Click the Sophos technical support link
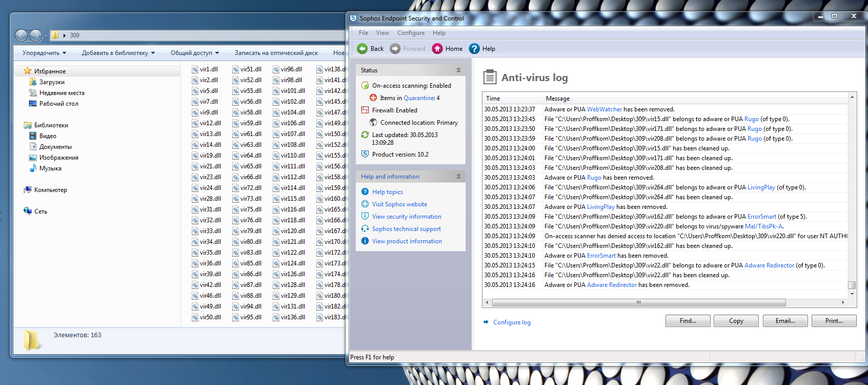 coord(407,229)
